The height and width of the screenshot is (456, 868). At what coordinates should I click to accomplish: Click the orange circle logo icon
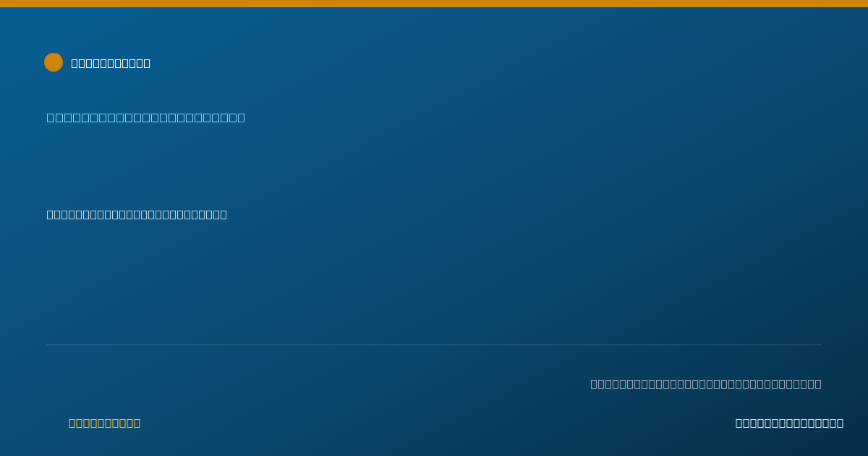(x=54, y=62)
